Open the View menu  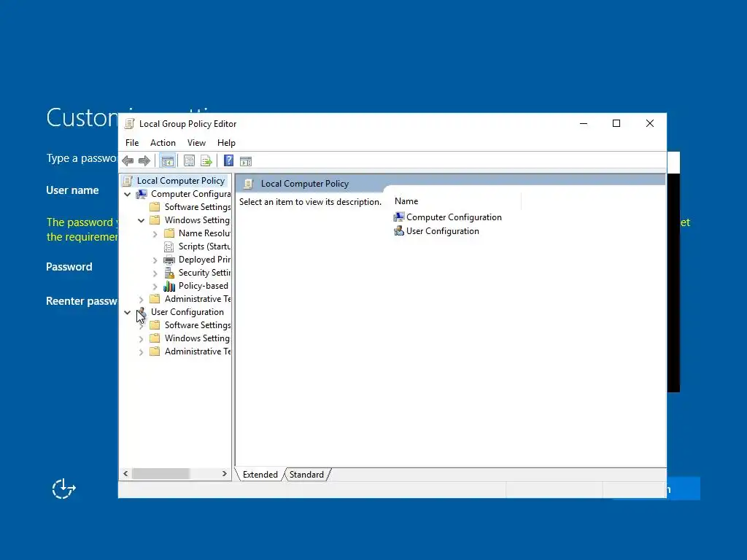[196, 143]
